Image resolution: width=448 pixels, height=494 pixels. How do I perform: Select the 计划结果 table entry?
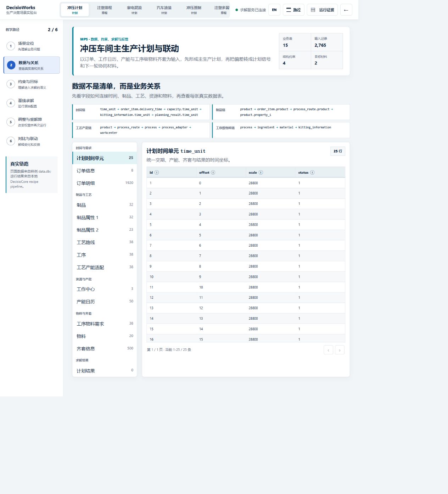tap(105, 371)
